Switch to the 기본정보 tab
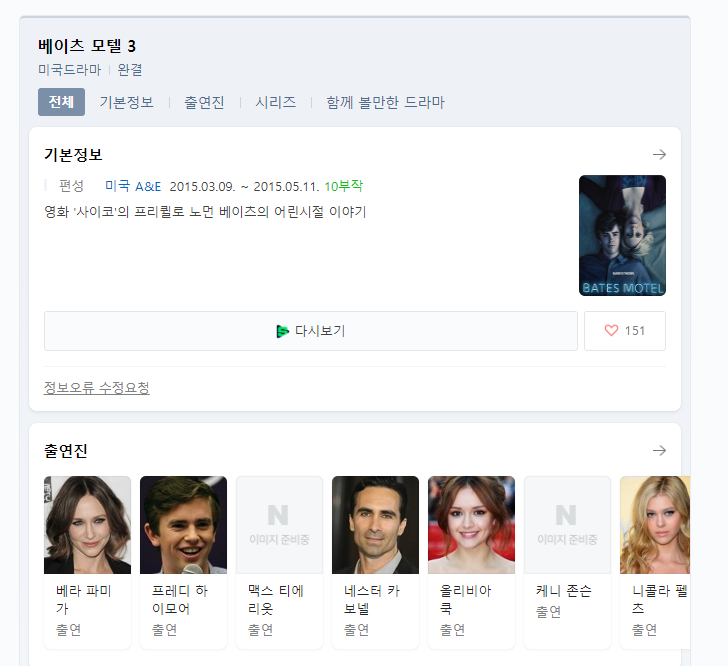This screenshot has width=728, height=666. point(126,102)
